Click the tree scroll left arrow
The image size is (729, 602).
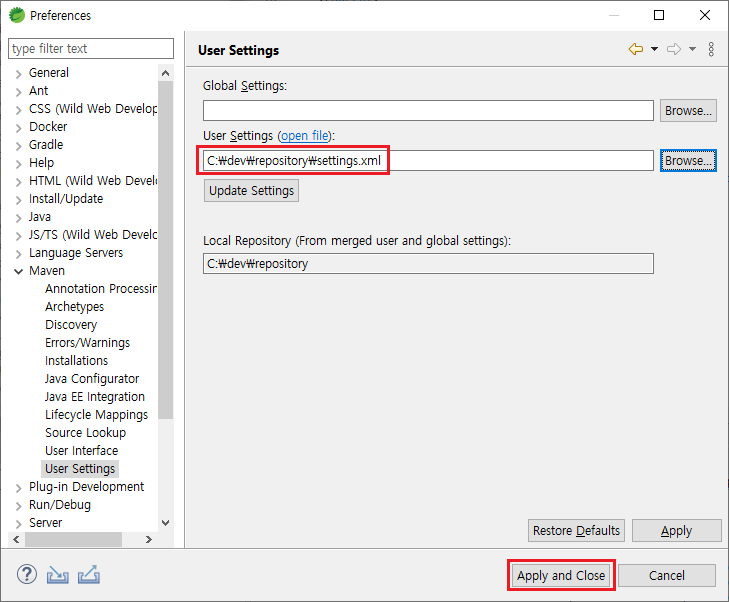pyautogui.click(x=16, y=539)
